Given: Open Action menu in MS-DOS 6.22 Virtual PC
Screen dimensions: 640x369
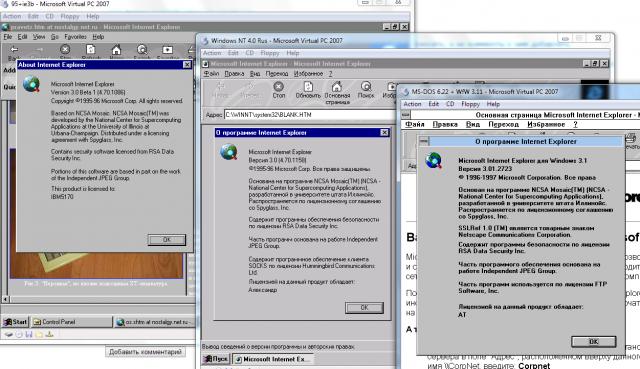Looking at the screenshot, I should [x=412, y=104].
